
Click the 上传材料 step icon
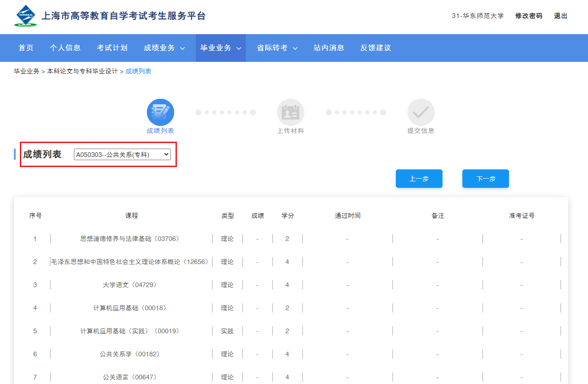[291, 113]
